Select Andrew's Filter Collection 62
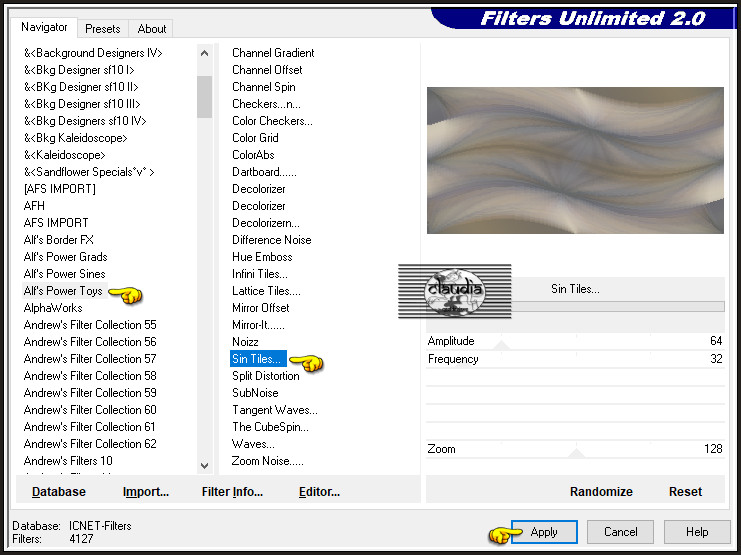Viewport: 741px width, 555px height. [90, 444]
